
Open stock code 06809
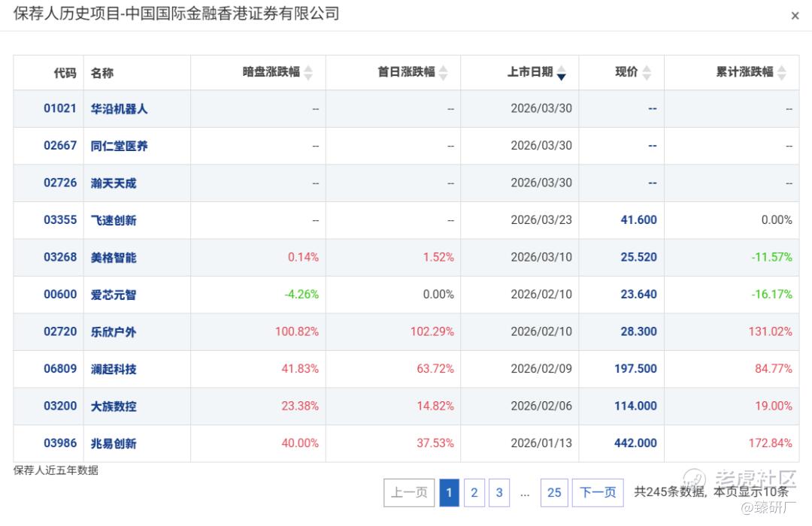click(x=60, y=369)
